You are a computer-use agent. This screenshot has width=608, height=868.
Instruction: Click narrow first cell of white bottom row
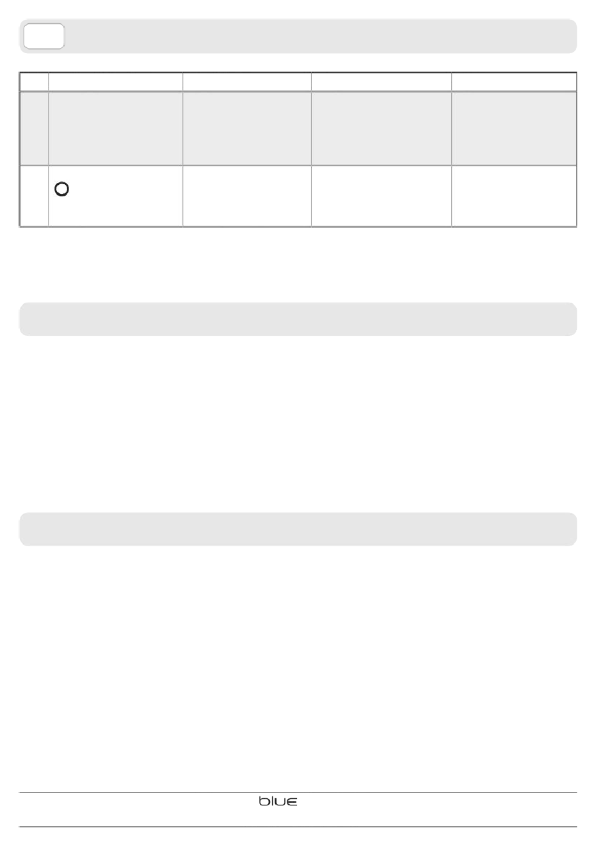[34, 196]
